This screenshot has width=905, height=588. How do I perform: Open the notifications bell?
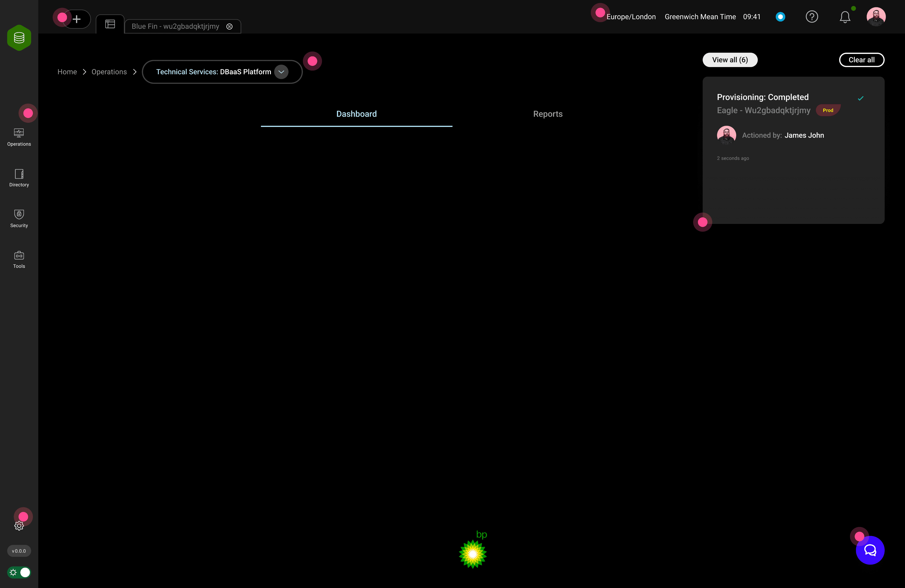coord(844,17)
